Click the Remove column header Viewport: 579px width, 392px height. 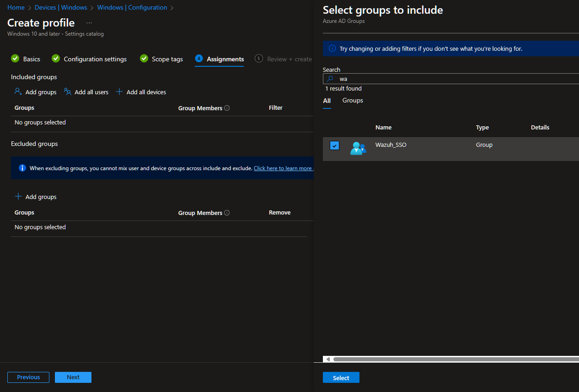(280, 213)
